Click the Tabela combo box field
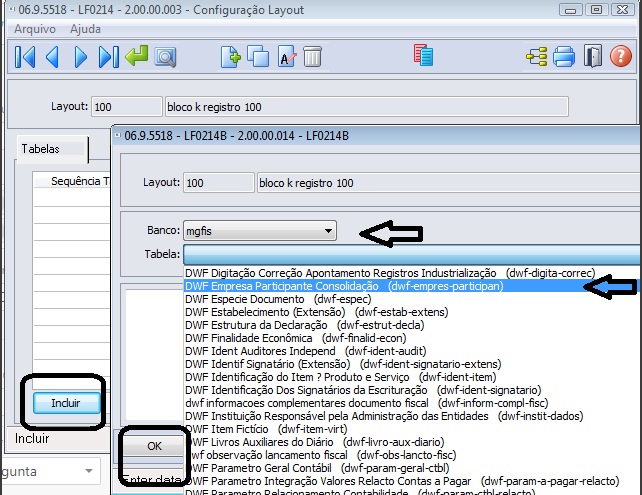 tap(411, 254)
